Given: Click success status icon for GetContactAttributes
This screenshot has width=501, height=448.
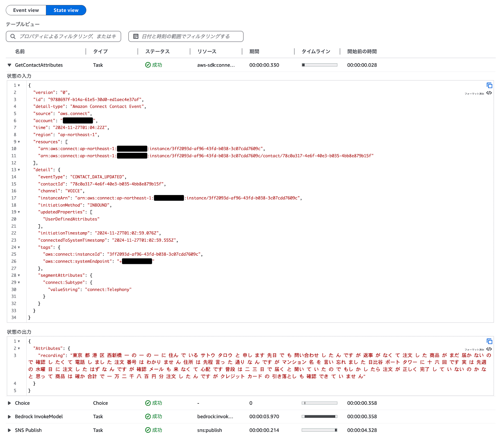Looking at the screenshot, I should coord(148,65).
